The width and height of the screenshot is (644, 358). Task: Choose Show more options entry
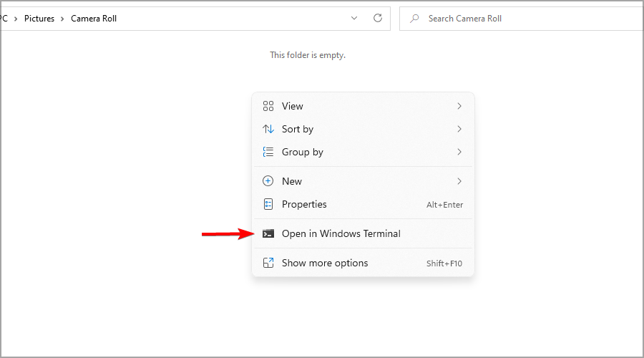(x=363, y=263)
